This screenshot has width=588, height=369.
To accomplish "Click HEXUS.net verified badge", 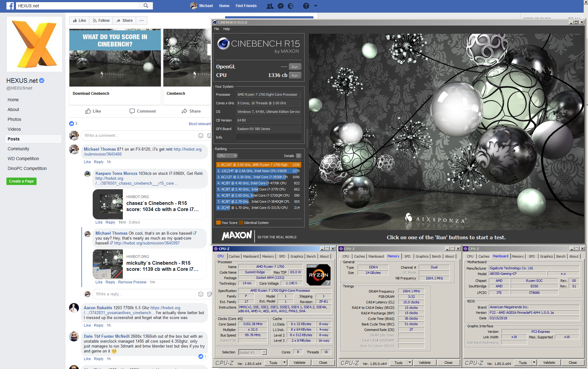I will pos(42,81).
